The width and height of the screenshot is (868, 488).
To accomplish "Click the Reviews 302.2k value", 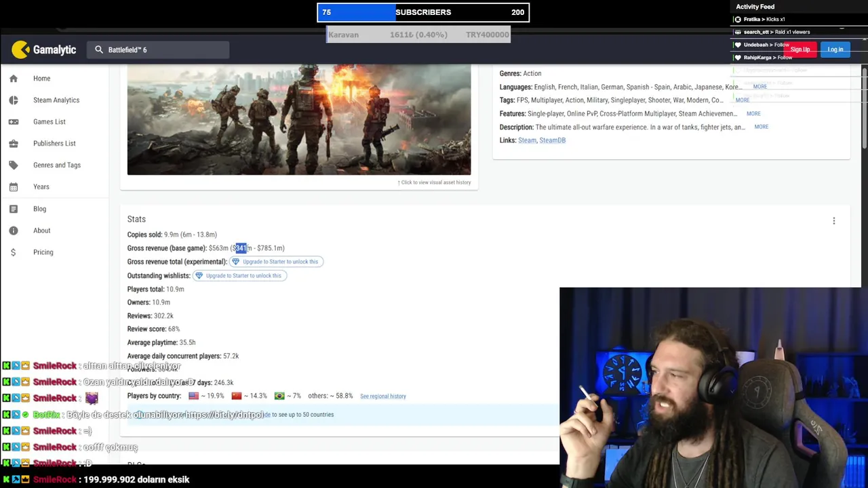I will tap(163, 316).
